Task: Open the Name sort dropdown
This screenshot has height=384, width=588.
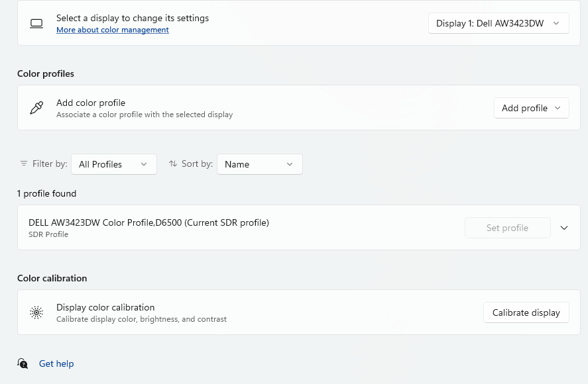Action: point(259,164)
